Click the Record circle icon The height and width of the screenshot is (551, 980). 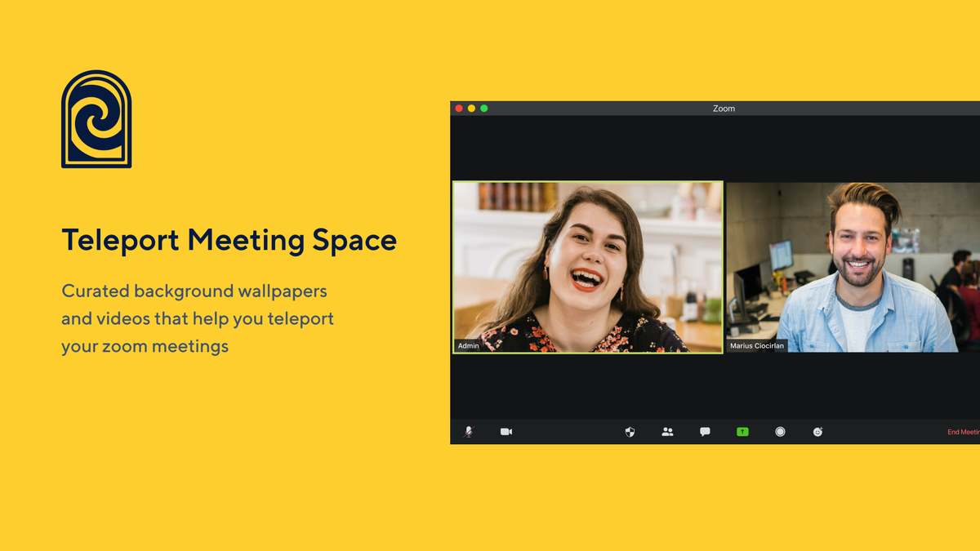(x=780, y=432)
